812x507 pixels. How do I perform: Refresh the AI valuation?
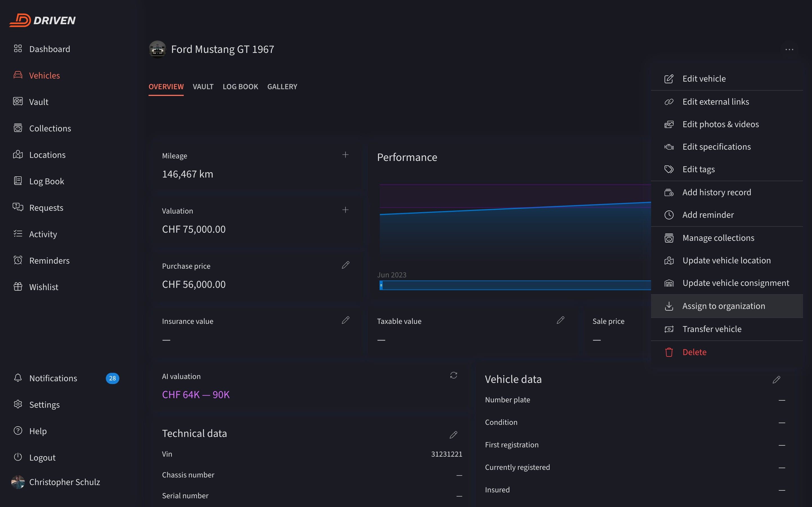tap(453, 375)
